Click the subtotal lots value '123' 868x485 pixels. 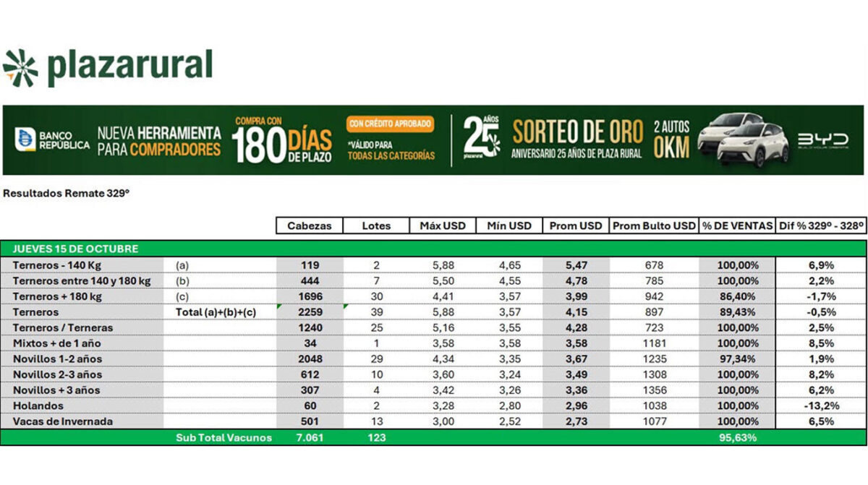tap(376, 437)
